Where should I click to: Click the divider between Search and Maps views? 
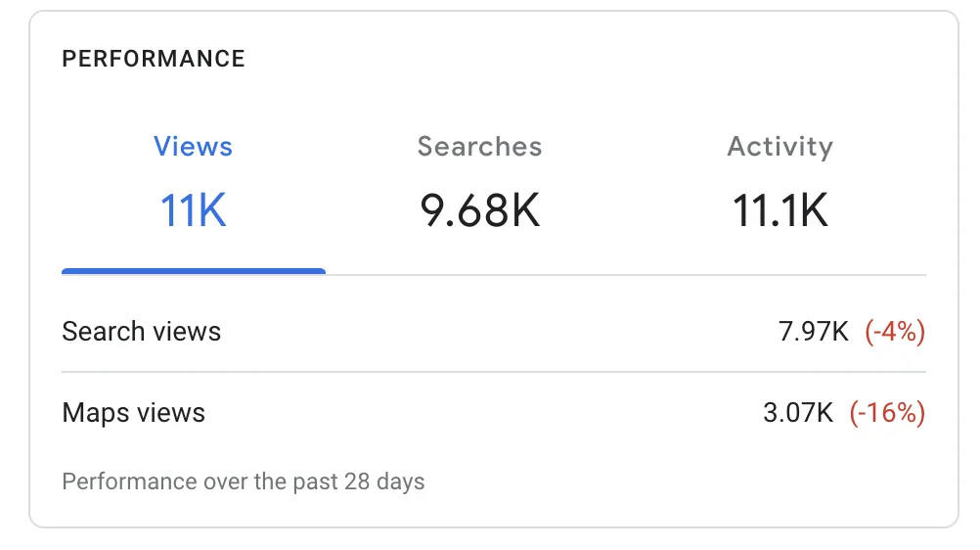click(x=494, y=372)
